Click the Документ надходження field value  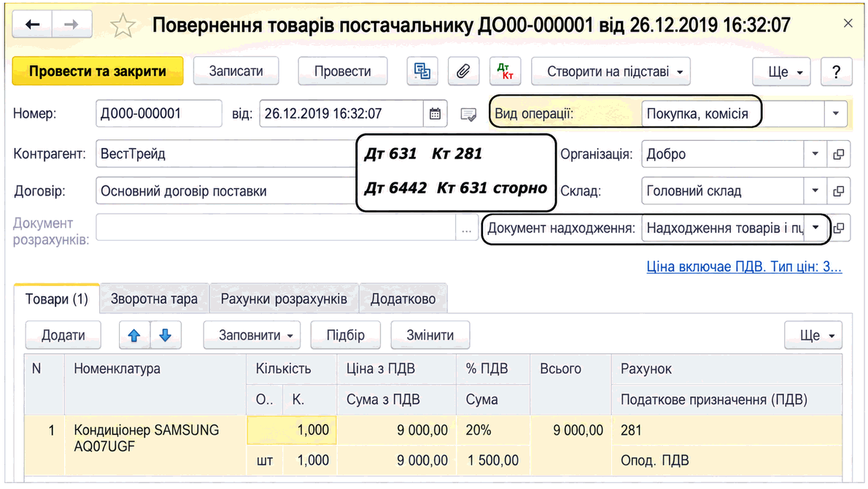coord(722,228)
